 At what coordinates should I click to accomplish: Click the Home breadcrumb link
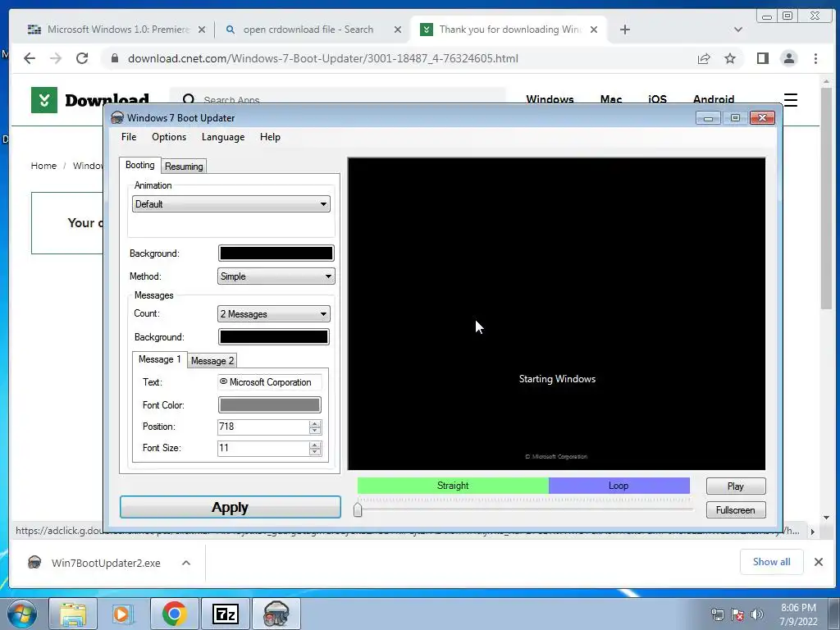pos(43,166)
